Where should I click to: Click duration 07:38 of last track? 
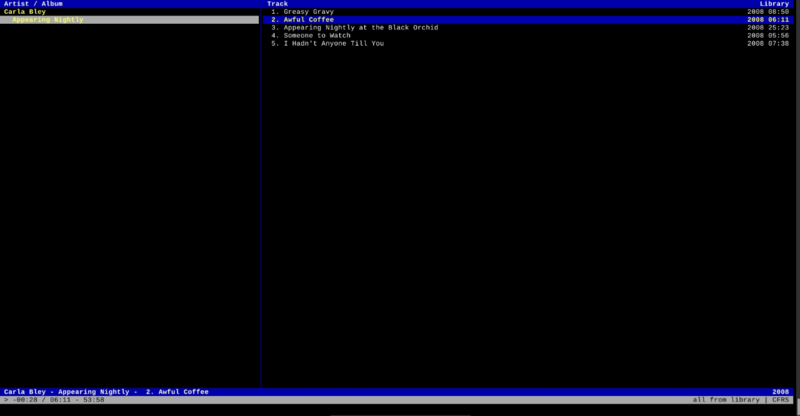click(779, 43)
